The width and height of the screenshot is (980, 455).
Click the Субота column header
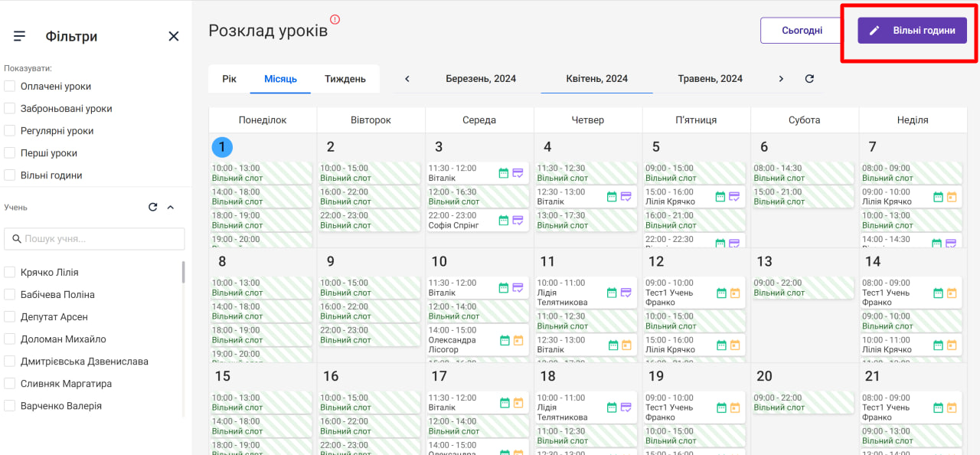pyautogui.click(x=804, y=120)
